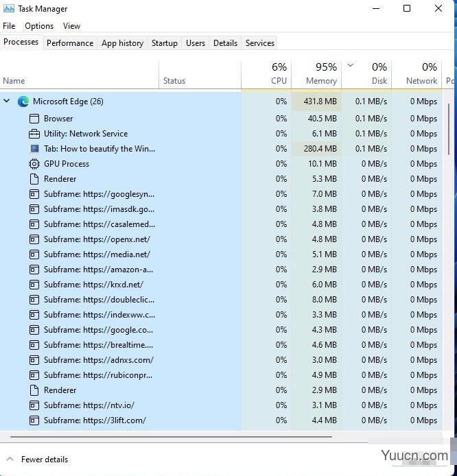Screen dimensions: 457x476
Task: Click the subframe icon next to google.co...
Action: [x=34, y=330]
